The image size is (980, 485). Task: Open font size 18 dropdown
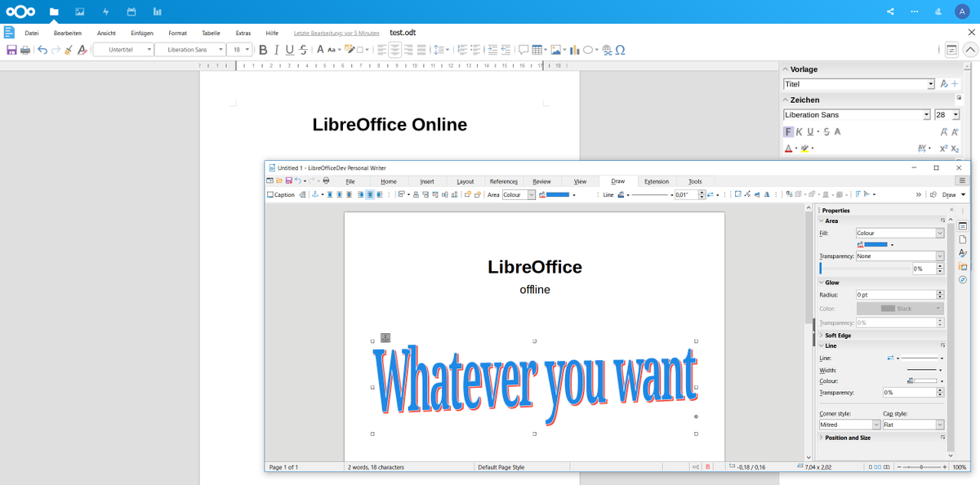pyautogui.click(x=240, y=50)
